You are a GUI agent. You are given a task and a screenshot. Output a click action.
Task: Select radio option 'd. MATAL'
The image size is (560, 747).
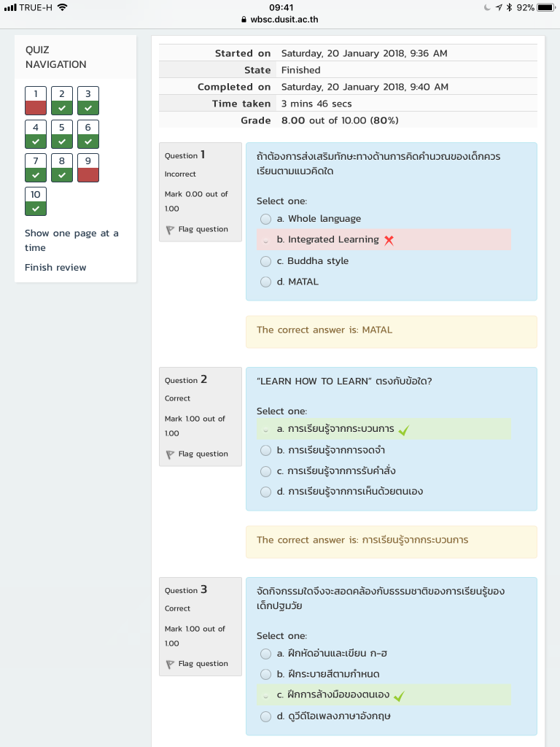tap(266, 282)
